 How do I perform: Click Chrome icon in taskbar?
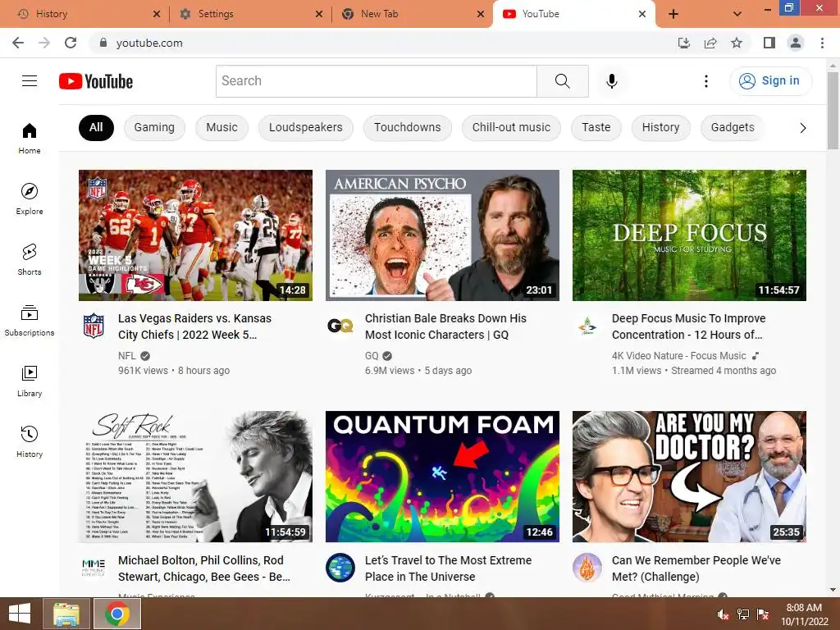117,614
